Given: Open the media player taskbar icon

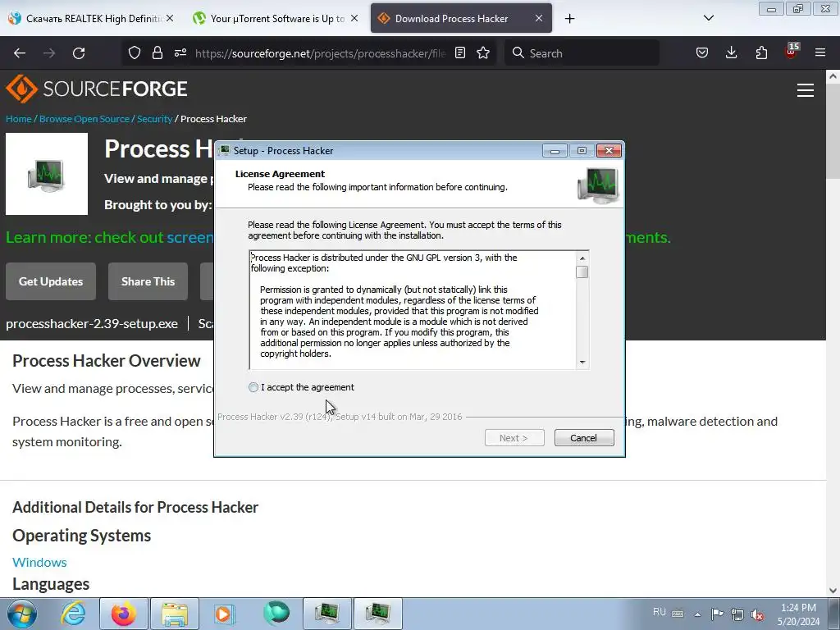Looking at the screenshot, I should click(224, 614).
